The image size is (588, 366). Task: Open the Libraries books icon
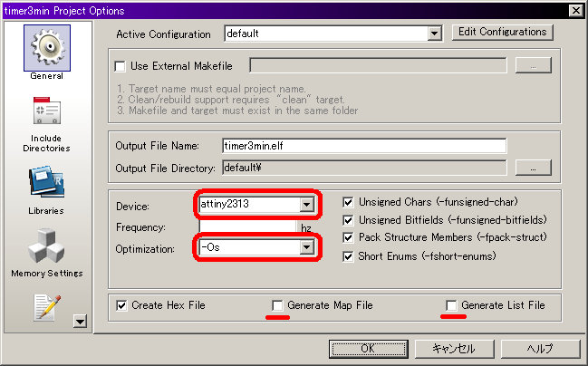pos(47,182)
